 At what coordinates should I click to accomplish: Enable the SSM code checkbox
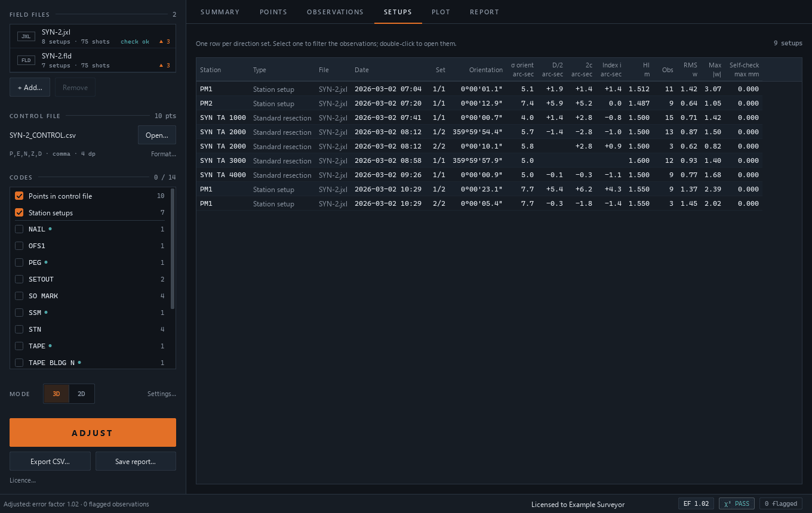pos(19,313)
